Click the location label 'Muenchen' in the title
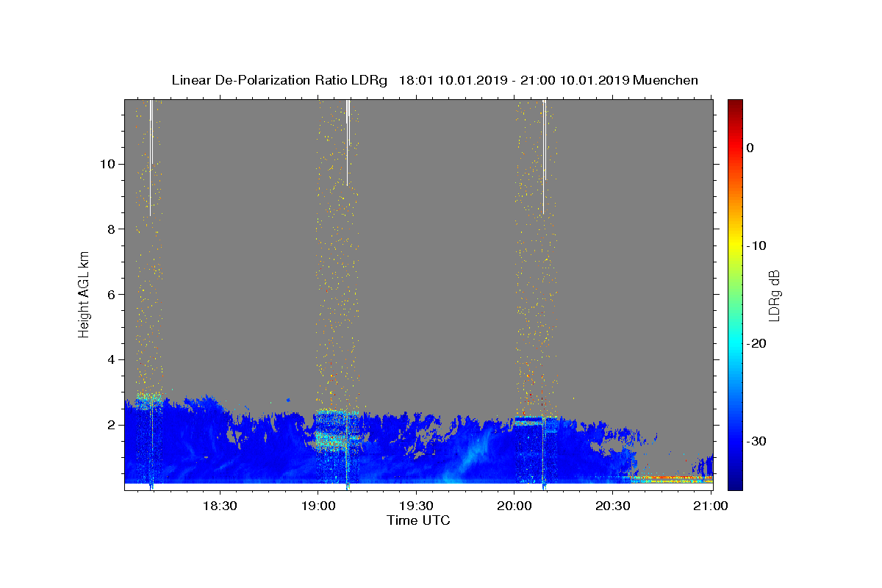 (666, 80)
